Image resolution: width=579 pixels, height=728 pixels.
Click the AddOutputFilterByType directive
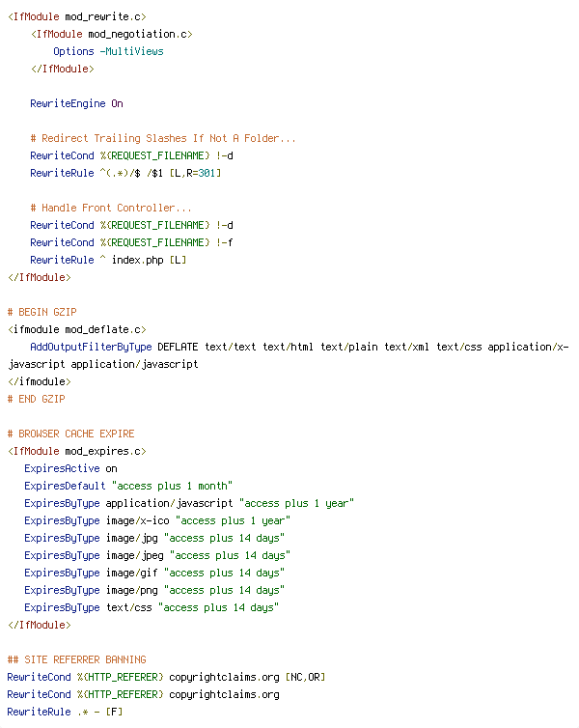tap(91, 347)
